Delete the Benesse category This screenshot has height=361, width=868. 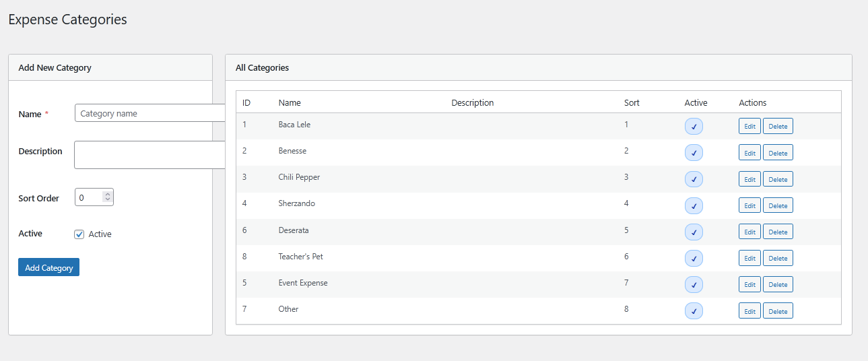pos(777,153)
